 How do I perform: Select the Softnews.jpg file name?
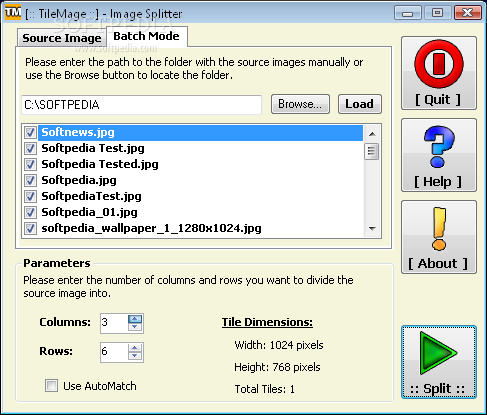coord(78,132)
